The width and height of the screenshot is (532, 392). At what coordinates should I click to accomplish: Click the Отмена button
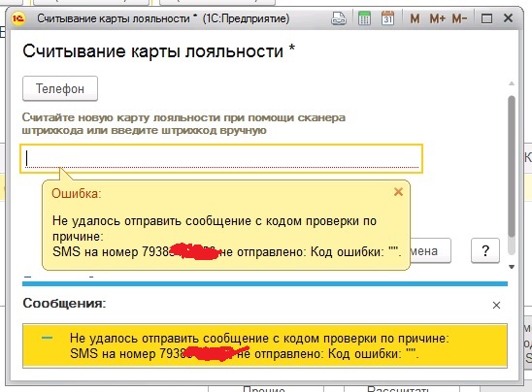pyautogui.click(x=430, y=251)
